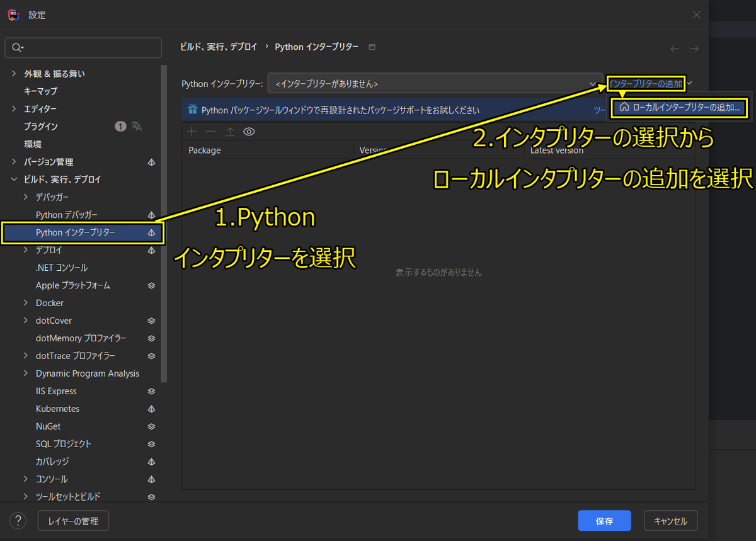Viewport: 756px width, 541px height.
Task: Click the gift icon in the package banner
Action: (x=192, y=109)
